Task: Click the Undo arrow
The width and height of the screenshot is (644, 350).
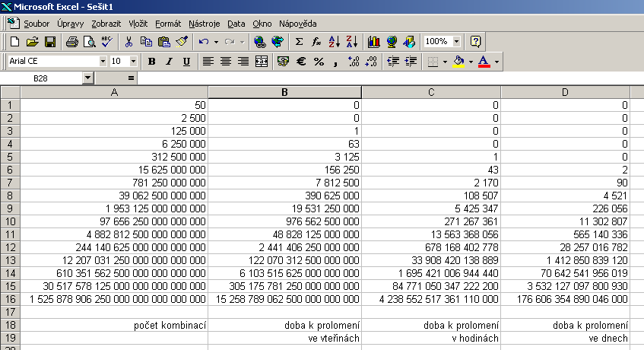Action: (204, 42)
